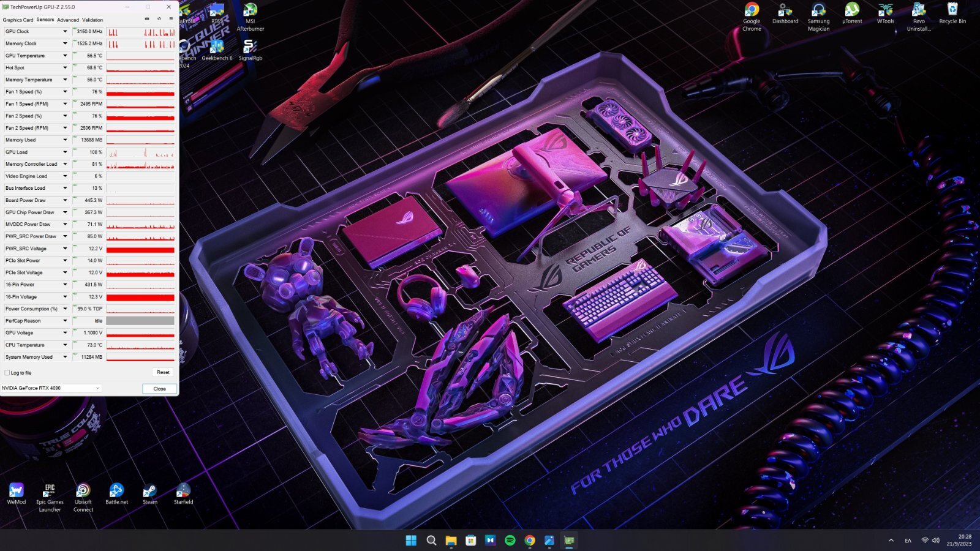Open Geekbench 6 desktop shortcut
Screen dimensions: 980x551
217,50
